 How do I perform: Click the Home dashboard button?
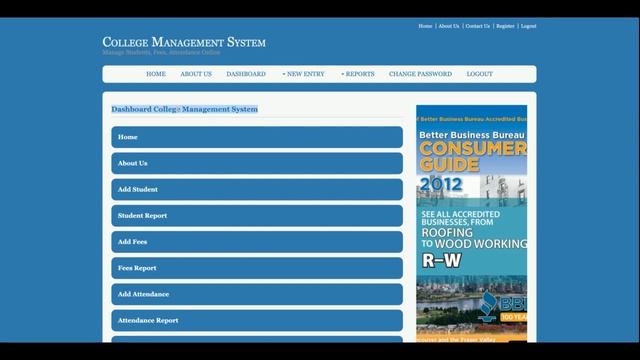(257, 137)
